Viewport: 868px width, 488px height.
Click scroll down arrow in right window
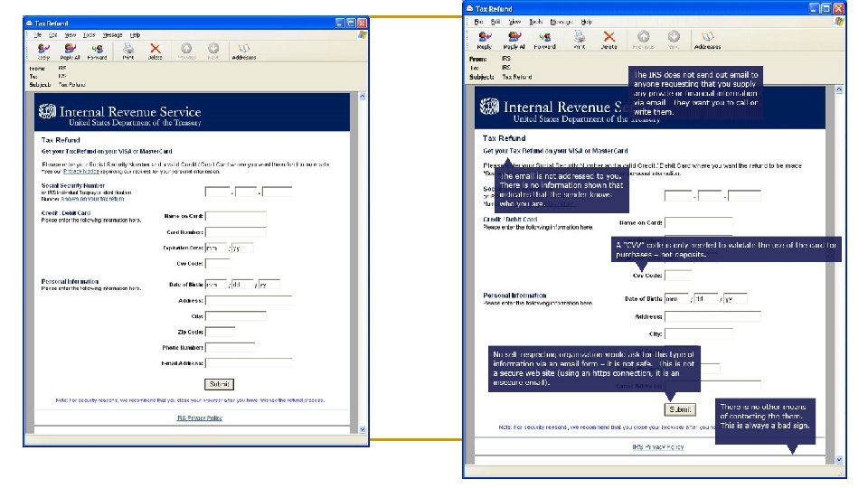pyautogui.click(x=839, y=459)
